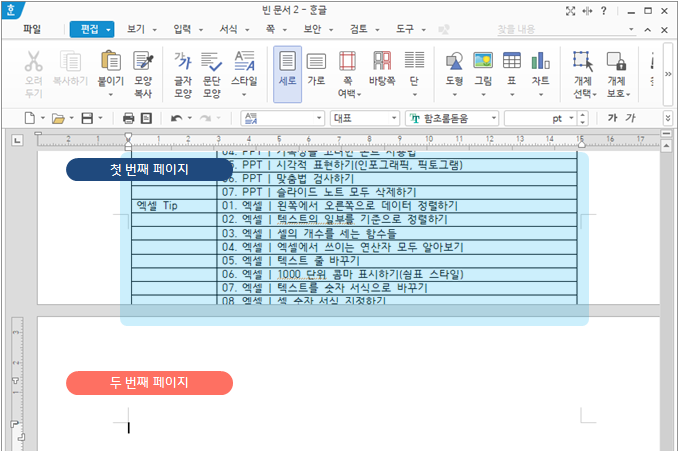Click the Undo arrow icon

[x=176, y=118]
